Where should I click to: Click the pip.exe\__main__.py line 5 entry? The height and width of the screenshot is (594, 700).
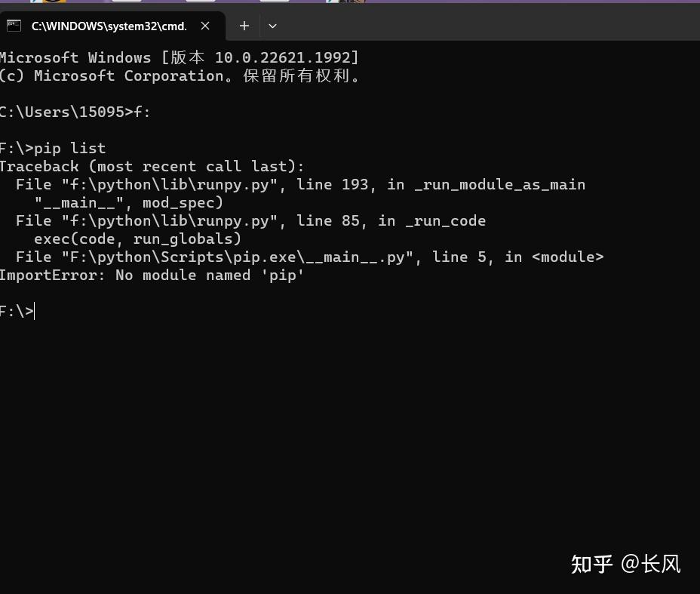pyautogui.click(x=309, y=257)
